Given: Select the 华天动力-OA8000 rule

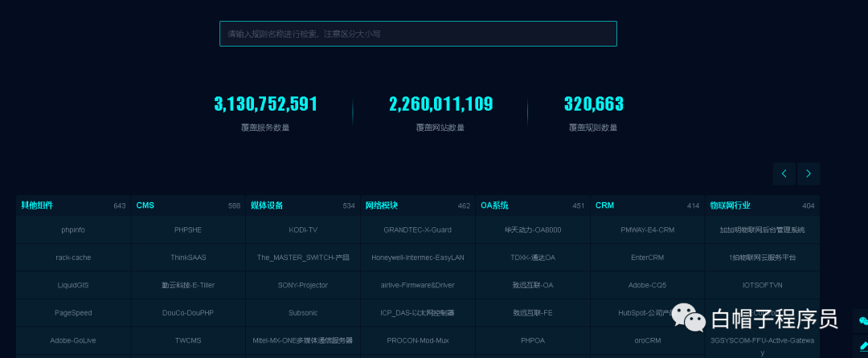Looking at the screenshot, I should tap(533, 230).
